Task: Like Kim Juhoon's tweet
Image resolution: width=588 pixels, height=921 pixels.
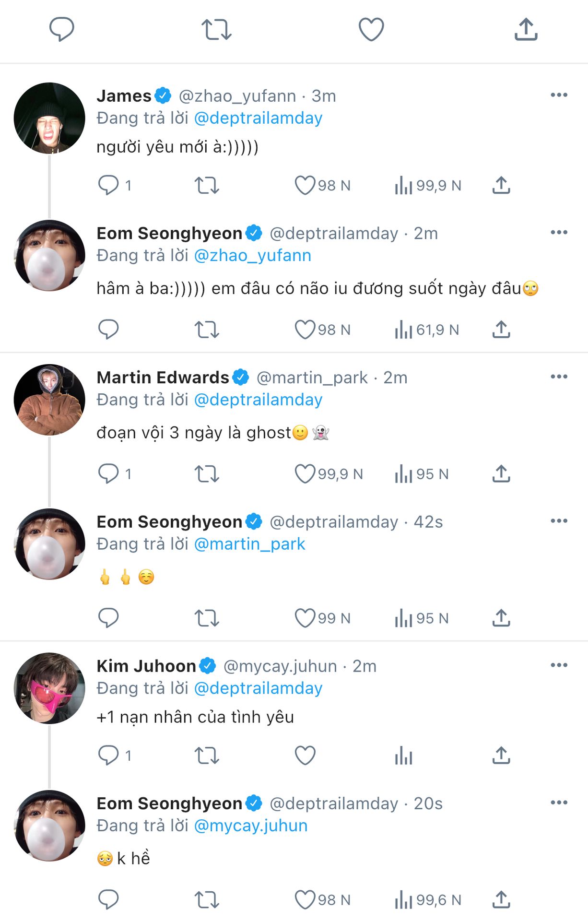Action: (x=305, y=756)
